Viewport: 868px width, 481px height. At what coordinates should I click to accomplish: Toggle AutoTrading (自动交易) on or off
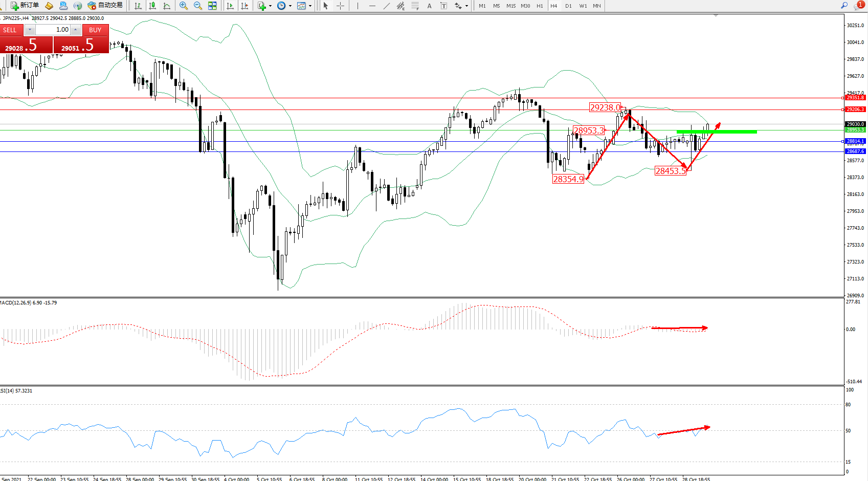[105, 6]
